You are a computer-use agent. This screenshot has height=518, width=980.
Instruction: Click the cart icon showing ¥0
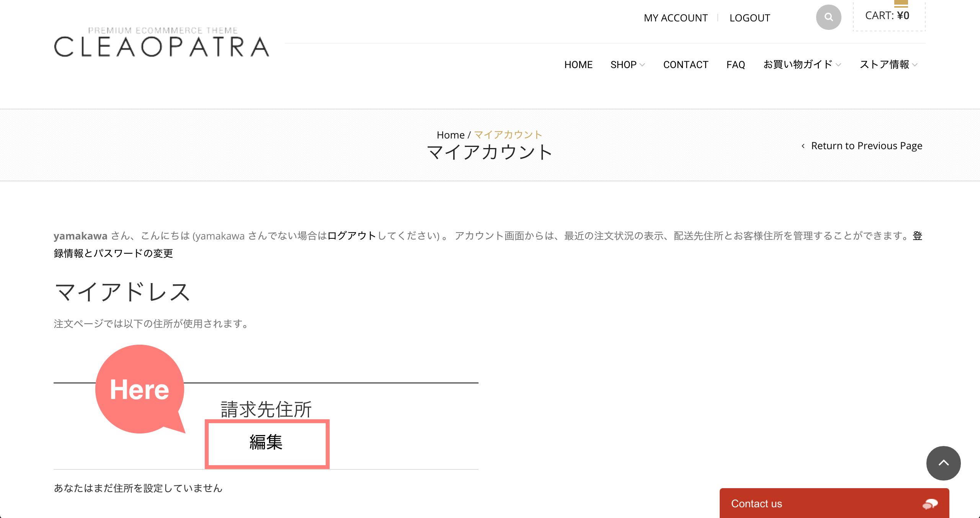pos(889,14)
